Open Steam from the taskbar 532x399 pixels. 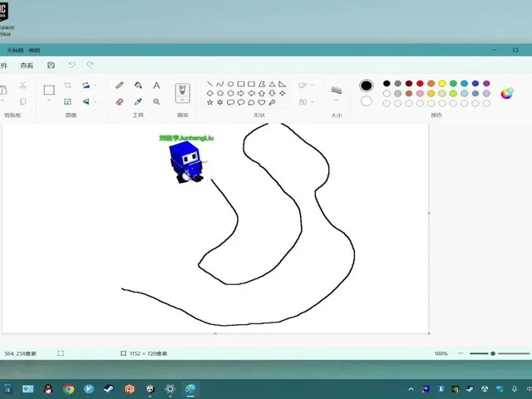[x=109, y=389]
